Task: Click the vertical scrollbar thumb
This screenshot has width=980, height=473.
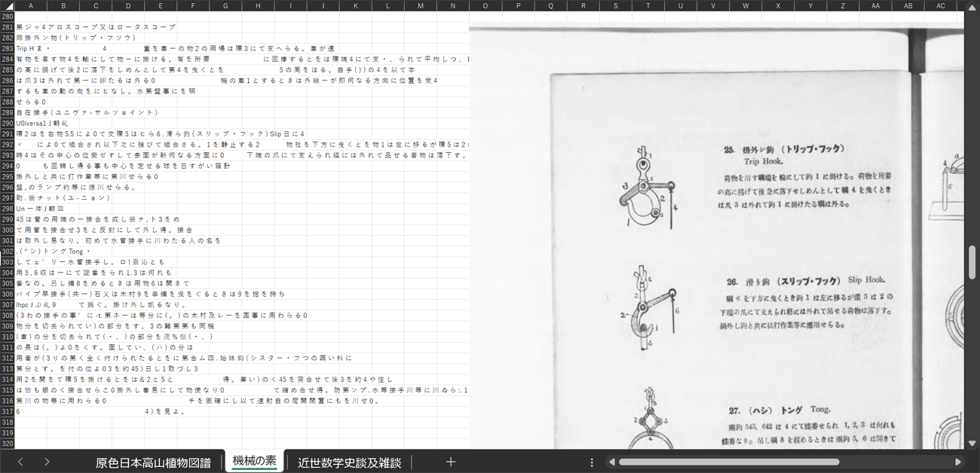Action: tap(972, 261)
